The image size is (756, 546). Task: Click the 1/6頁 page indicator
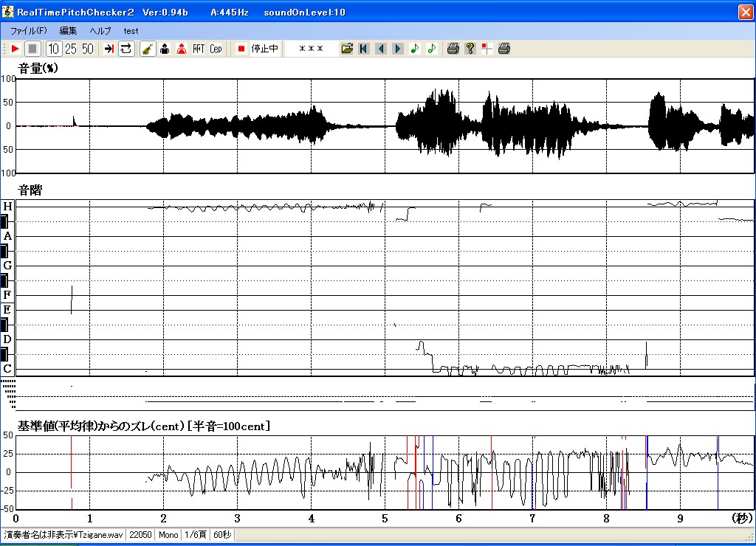tap(196, 535)
